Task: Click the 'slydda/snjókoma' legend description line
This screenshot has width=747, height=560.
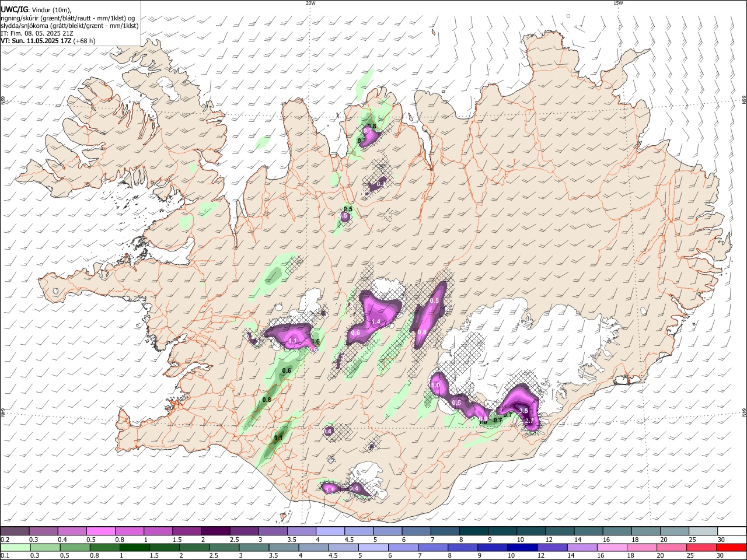Action: click(69, 26)
